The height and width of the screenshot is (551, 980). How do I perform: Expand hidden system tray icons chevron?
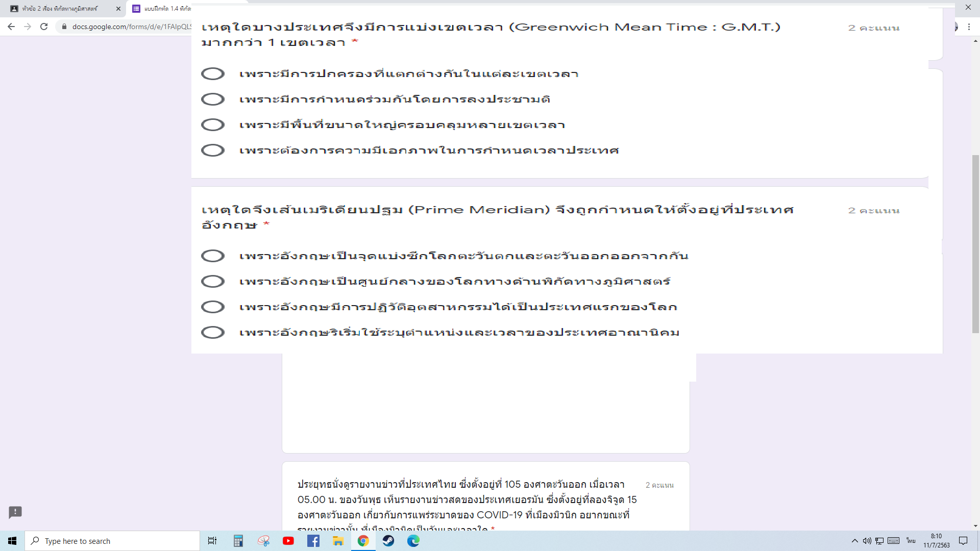coord(854,541)
